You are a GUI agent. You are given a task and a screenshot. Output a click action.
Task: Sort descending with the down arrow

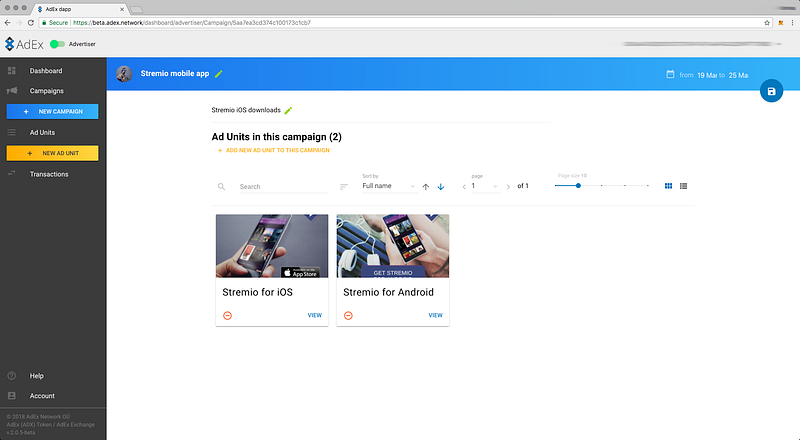tap(441, 187)
